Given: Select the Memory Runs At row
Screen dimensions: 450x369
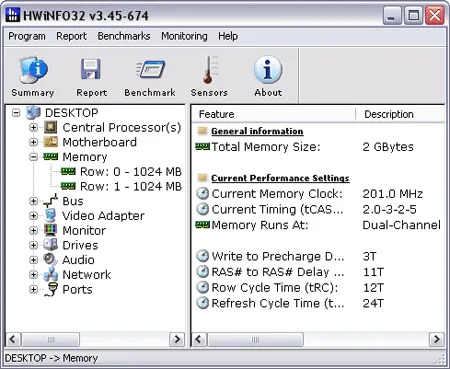Looking at the screenshot, I should [x=260, y=225].
